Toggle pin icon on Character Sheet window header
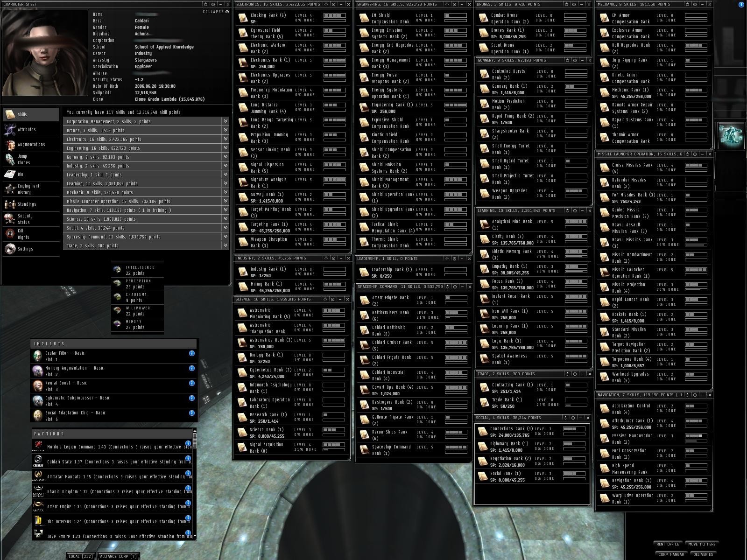 [206, 4]
